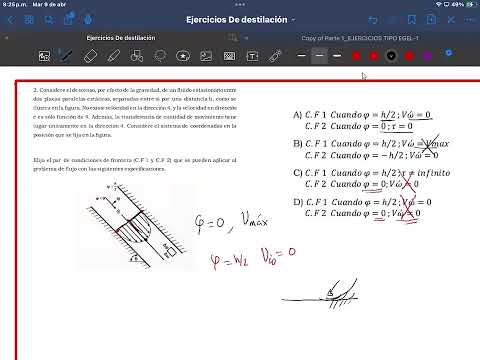The height and width of the screenshot is (360, 480).
Task: Select the keyboard typing tool
Action: tap(229, 56)
